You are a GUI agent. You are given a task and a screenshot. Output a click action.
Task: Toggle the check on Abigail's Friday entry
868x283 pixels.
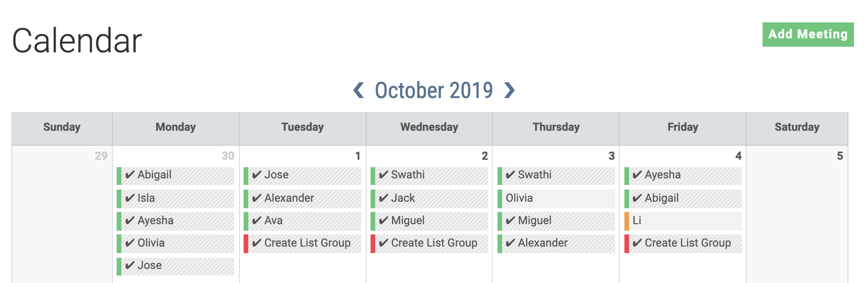636,198
